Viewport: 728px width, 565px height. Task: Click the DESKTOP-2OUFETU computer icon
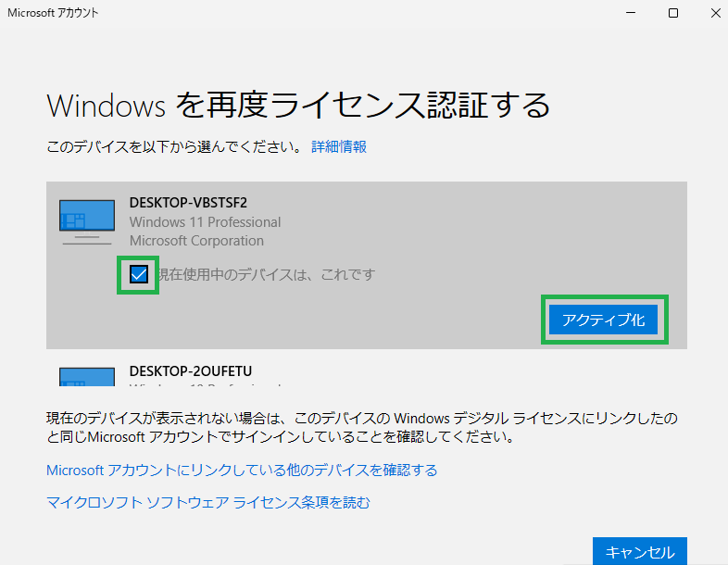tap(87, 376)
